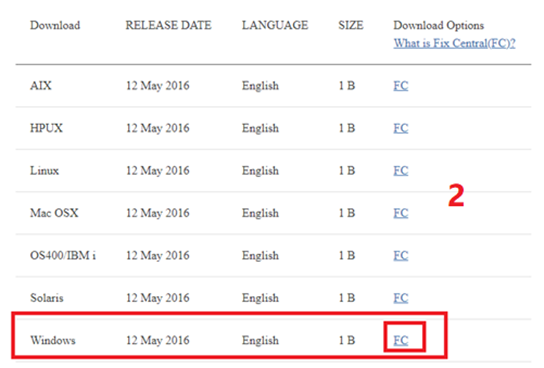This screenshot has width=544, height=368.
Task: Click the FC link for Solaris
Action: tap(401, 298)
